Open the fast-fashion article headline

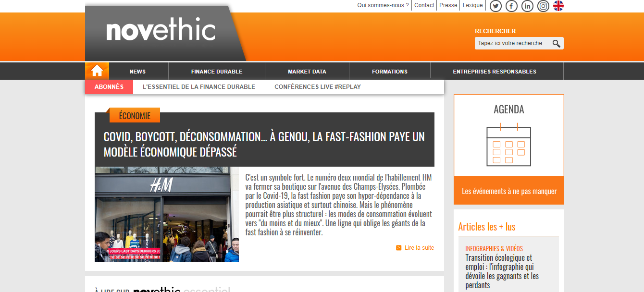click(x=264, y=144)
